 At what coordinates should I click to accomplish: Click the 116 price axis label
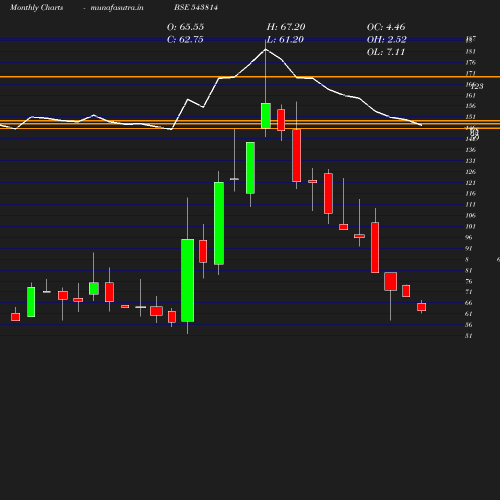(471, 194)
